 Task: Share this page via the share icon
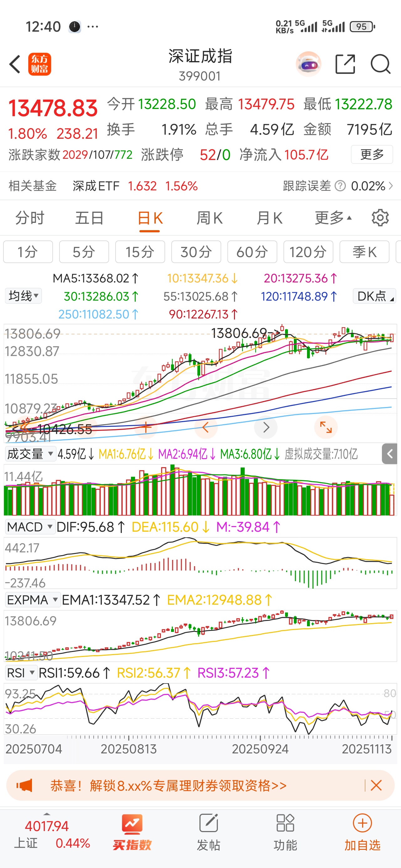(345, 64)
